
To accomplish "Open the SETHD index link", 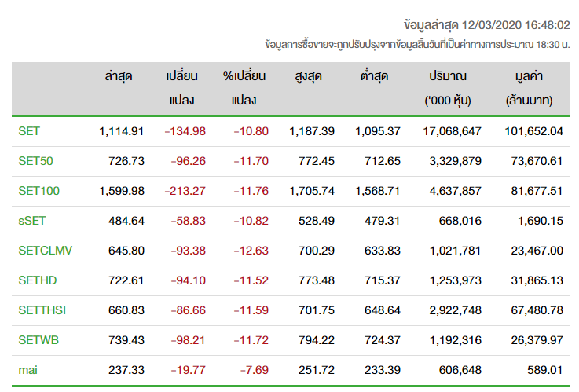I will [x=37, y=280].
